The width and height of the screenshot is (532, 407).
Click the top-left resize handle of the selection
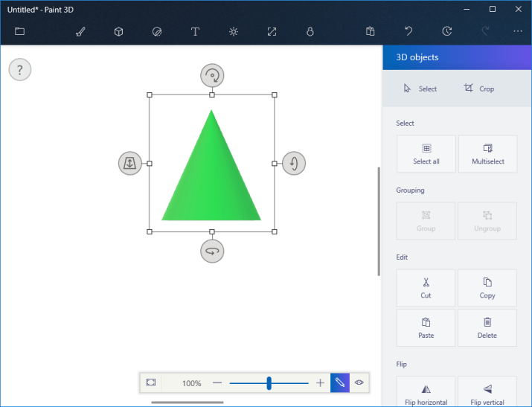(150, 95)
